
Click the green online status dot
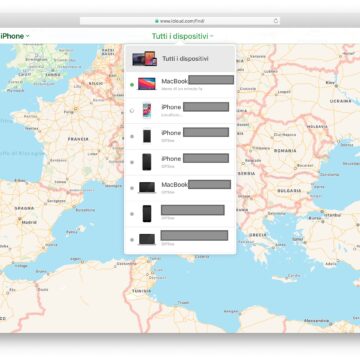[x=132, y=85]
